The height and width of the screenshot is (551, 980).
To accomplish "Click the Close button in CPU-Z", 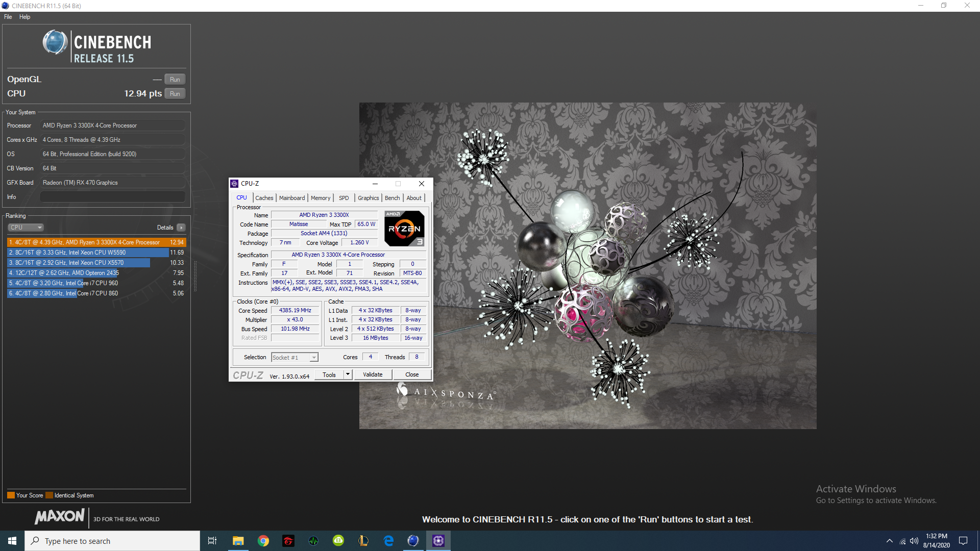I will (x=412, y=374).
